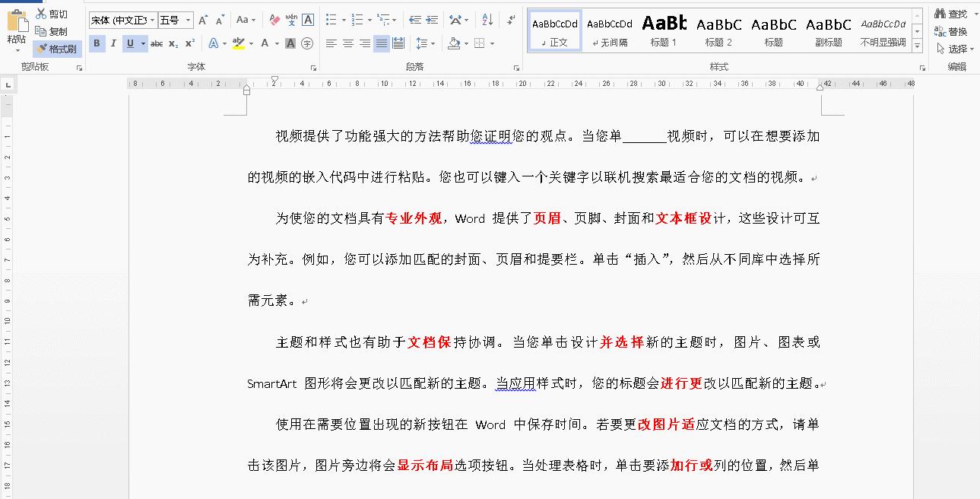The image size is (980, 499).
Task: Click the Increase Indent icon
Action: pyautogui.click(x=432, y=19)
